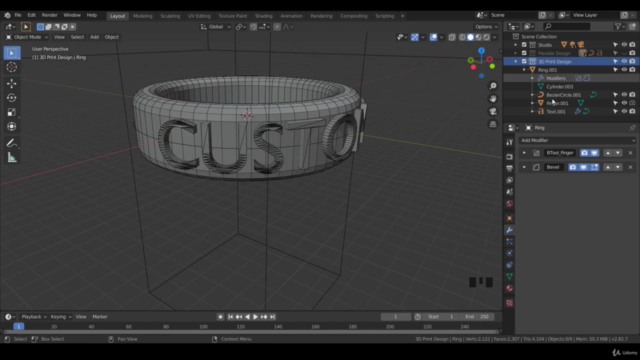Hide Ring.001 using its eye icon
Viewport: 640px width, 360px height.
(624, 70)
